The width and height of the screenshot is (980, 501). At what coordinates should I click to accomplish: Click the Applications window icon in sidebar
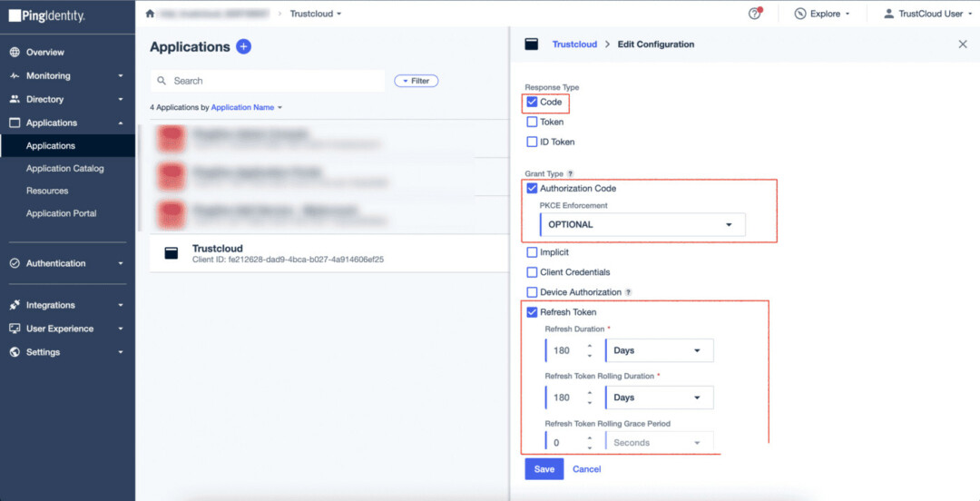(x=15, y=123)
